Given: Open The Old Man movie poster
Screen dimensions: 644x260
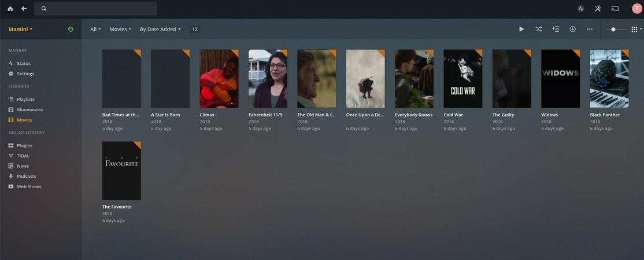Looking at the screenshot, I should click(x=317, y=79).
